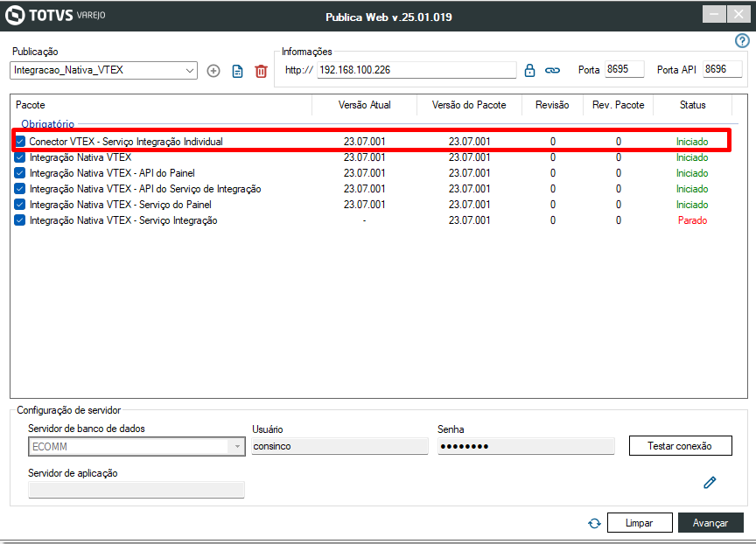Click the Servidor de aplicação field
The image size is (756, 544).
(136, 490)
